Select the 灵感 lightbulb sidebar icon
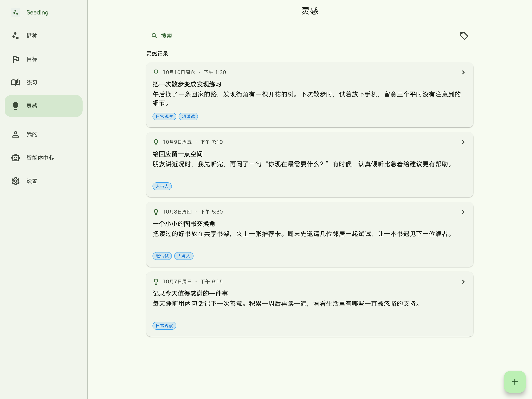 (x=15, y=106)
